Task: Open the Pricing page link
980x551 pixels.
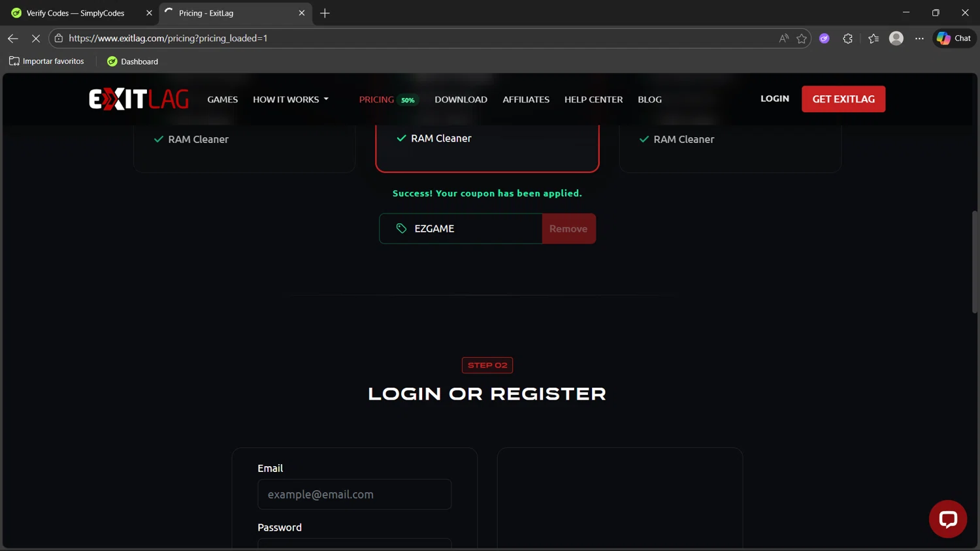Action: [376, 99]
